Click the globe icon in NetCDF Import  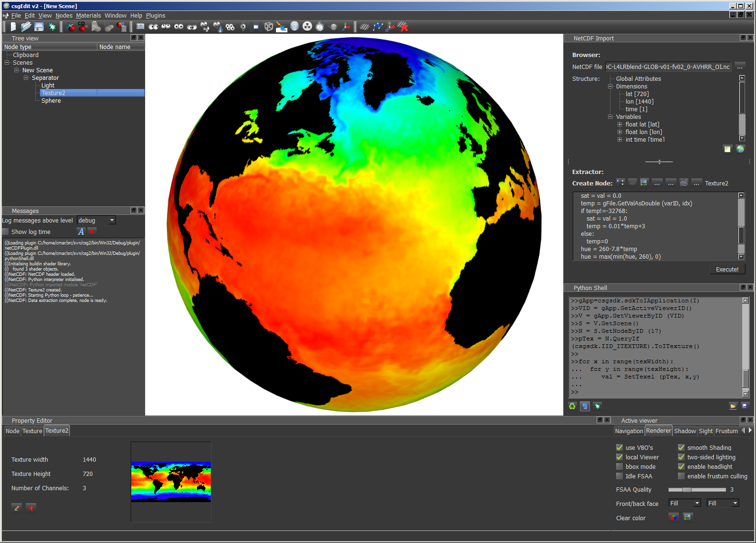coord(740,149)
